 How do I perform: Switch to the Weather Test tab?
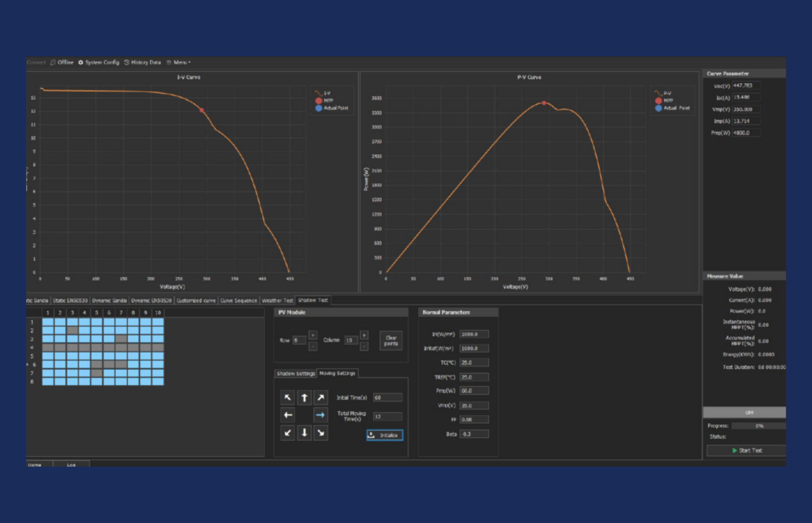click(277, 301)
